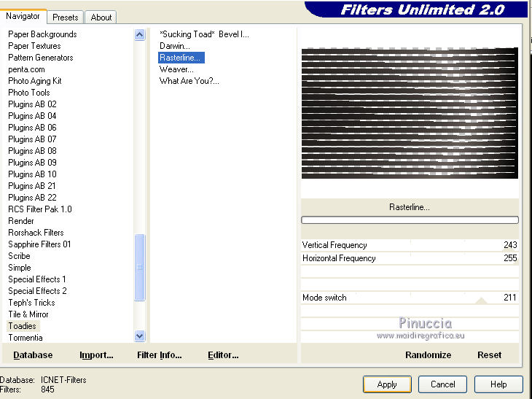532x399 pixels.
Task: Click the Import... button
Action: click(96, 355)
